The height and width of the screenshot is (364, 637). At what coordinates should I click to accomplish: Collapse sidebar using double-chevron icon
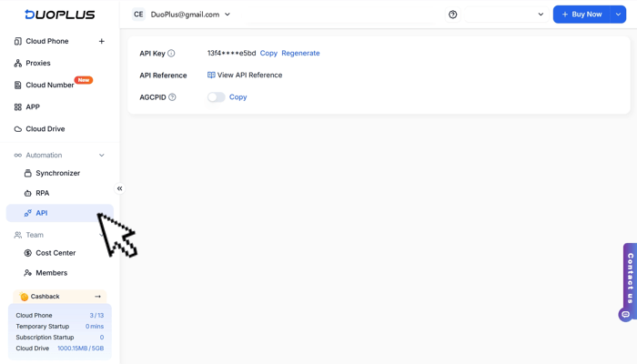point(119,188)
